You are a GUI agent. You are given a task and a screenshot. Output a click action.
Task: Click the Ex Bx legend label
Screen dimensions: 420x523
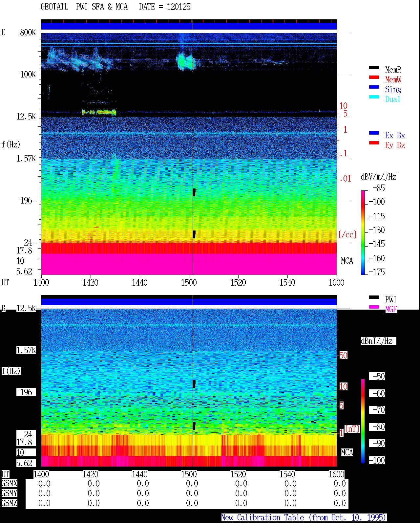click(395, 135)
